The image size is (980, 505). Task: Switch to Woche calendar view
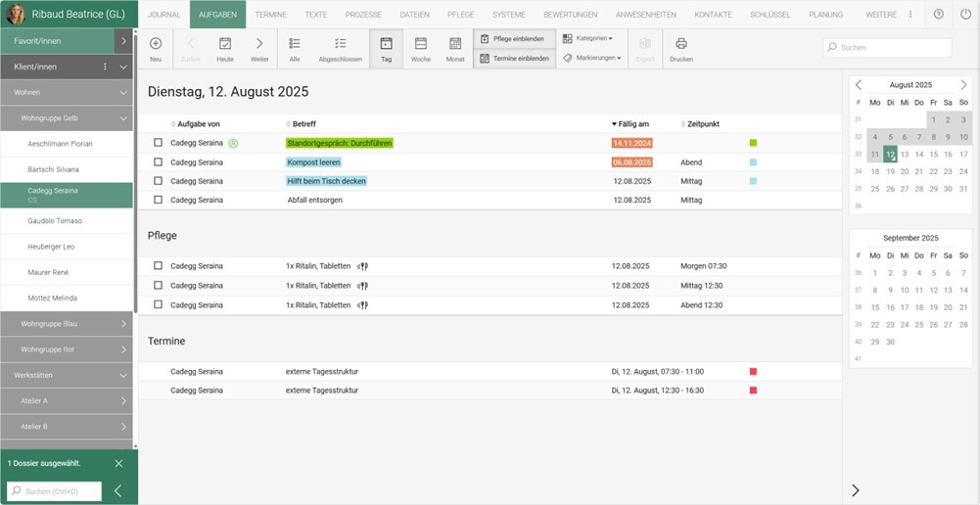421,49
